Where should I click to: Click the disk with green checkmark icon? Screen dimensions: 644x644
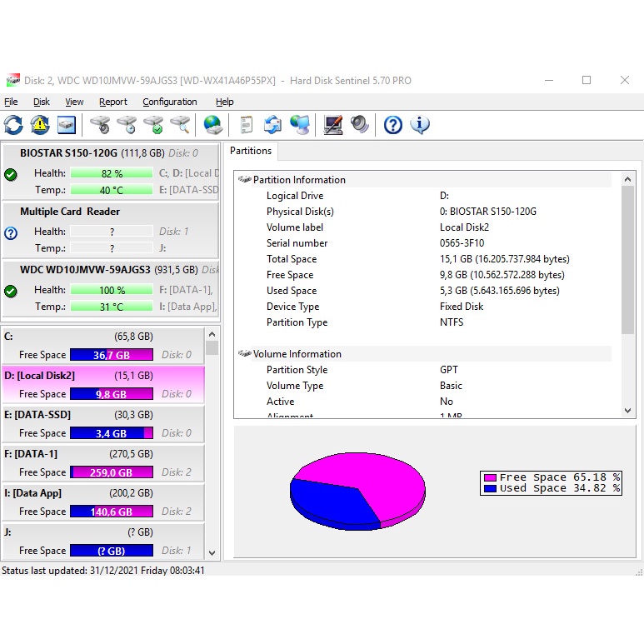point(153,125)
